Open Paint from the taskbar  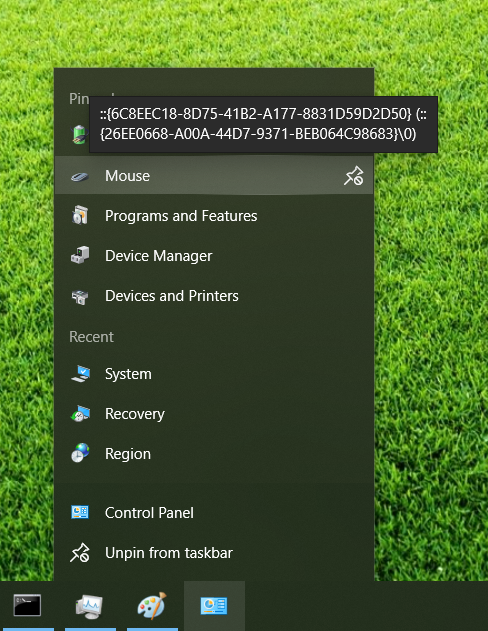[x=152, y=605]
